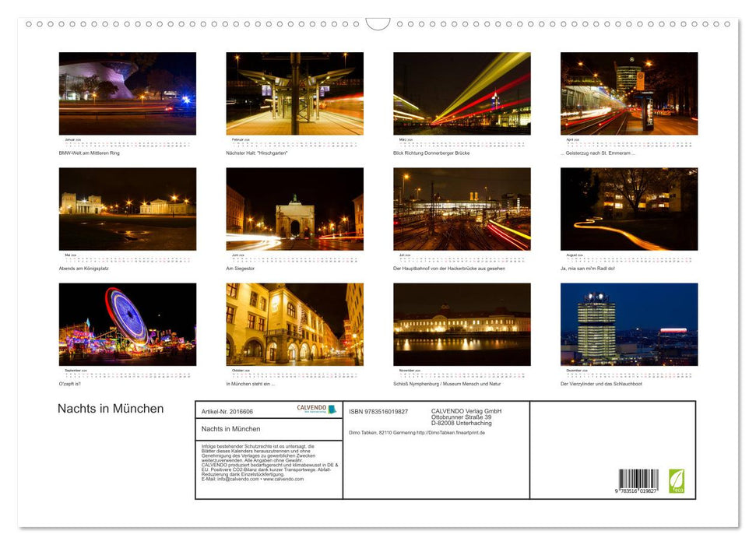This screenshot has height=545, width=756.
Task: Select the June Siegestor image
Action: click(294, 208)
